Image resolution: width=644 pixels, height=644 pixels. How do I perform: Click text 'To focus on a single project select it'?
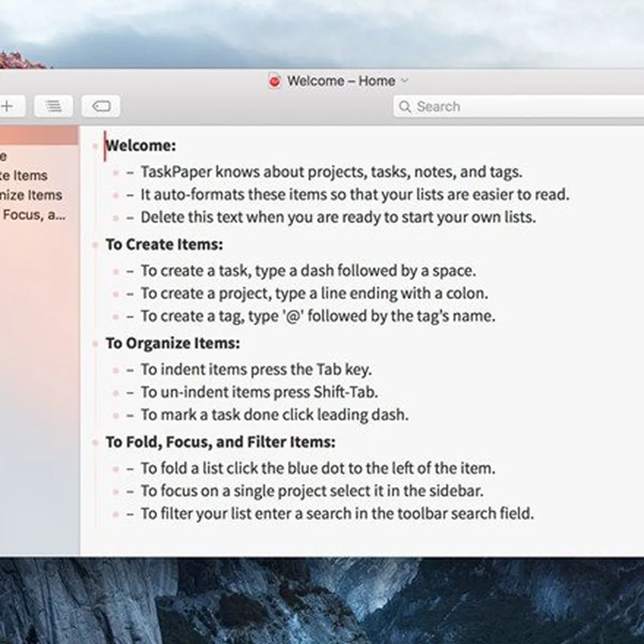click(312, 491)
